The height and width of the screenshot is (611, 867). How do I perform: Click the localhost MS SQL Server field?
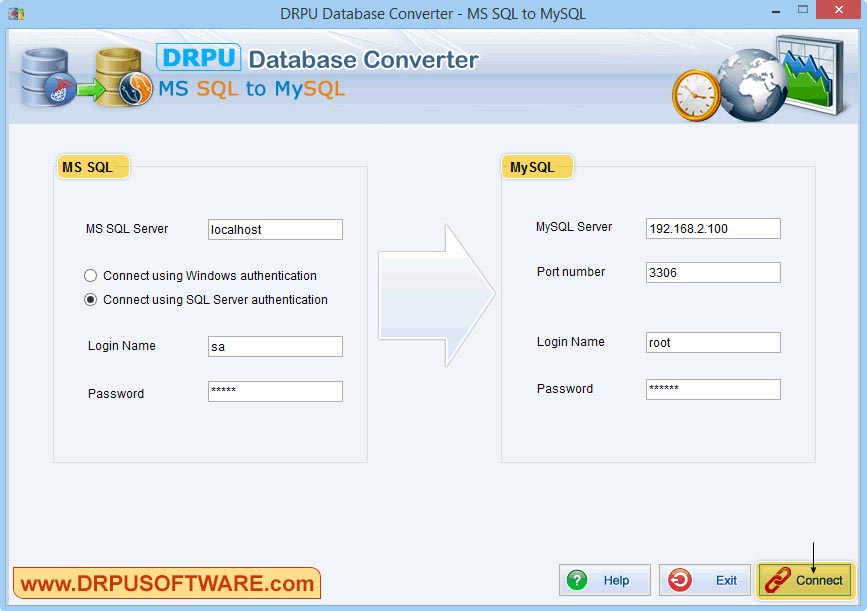[274, 229]
